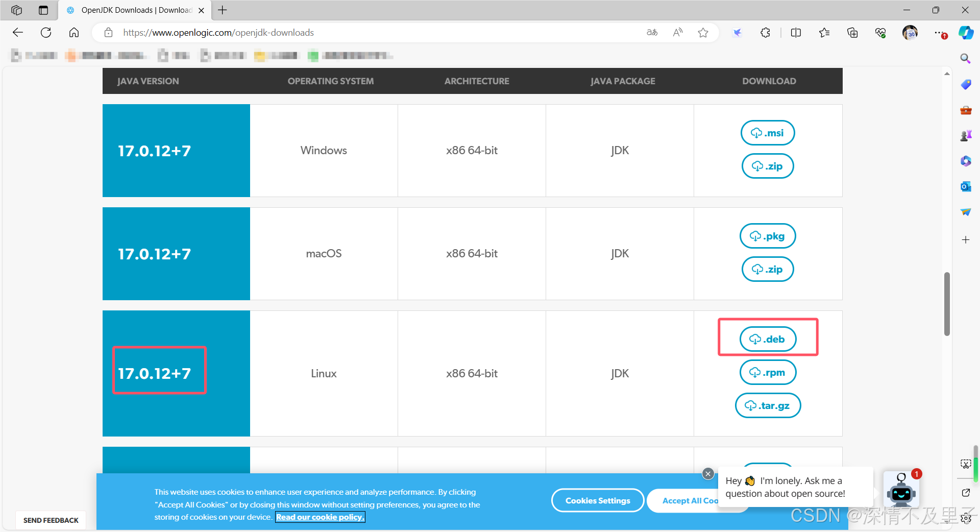
Task: Open Microsoft 365 in the sidebar
Action: tap(966, 161)
